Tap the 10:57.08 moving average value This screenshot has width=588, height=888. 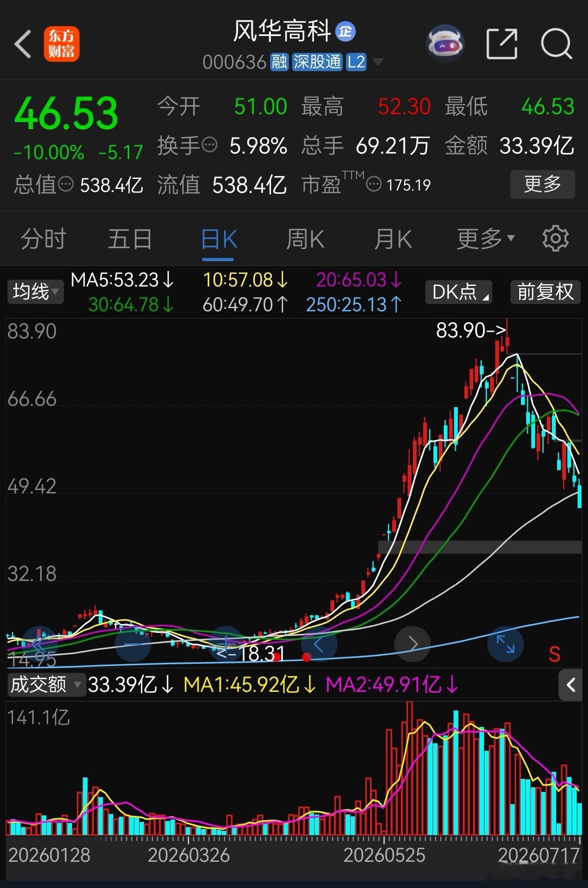click(246, 280)
